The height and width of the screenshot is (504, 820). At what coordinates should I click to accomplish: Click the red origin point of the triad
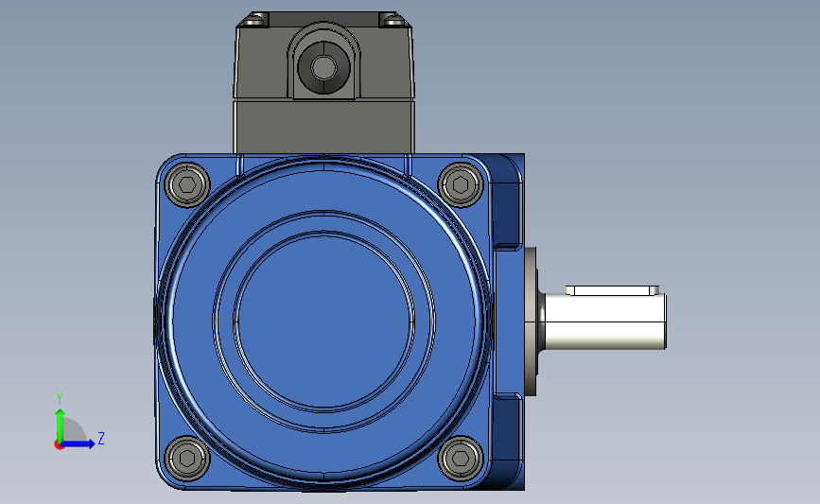coord(59,445)
